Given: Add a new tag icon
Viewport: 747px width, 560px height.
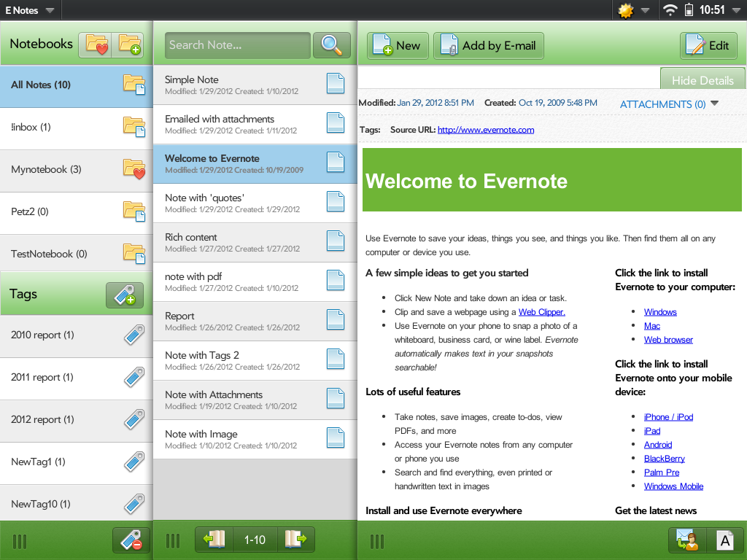Looking at the screenshot, I should [125, 295].
